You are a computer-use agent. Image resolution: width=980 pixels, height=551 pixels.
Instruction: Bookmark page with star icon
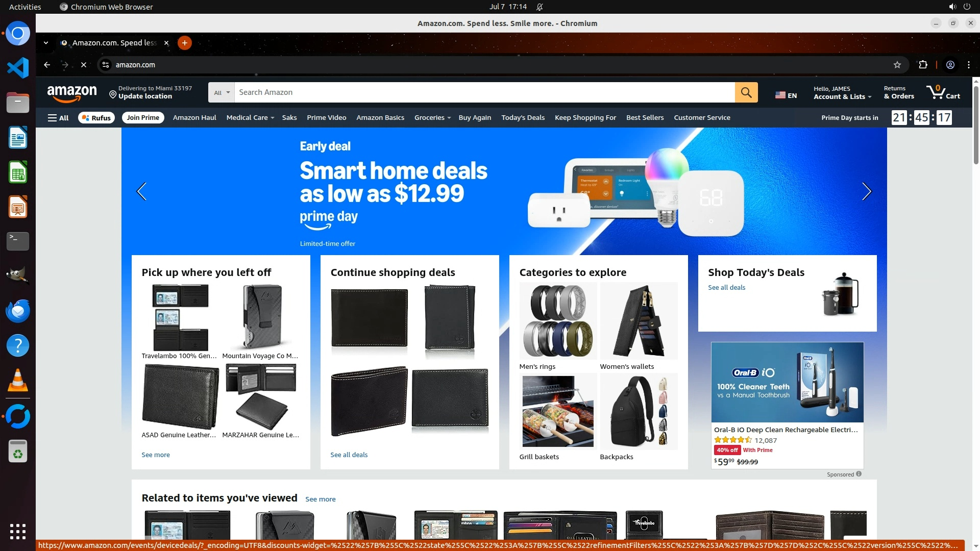(x=897, y=65)
